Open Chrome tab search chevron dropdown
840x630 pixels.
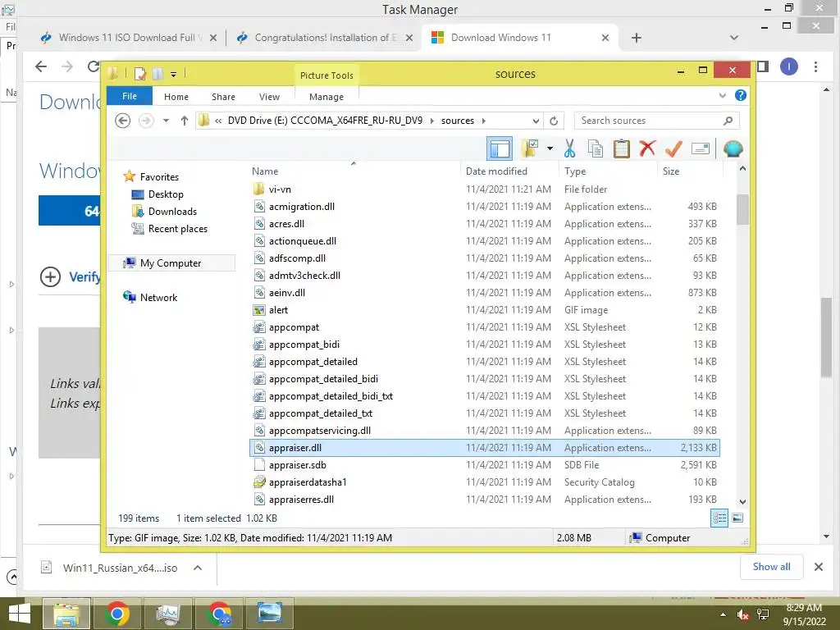coord(734,38)
